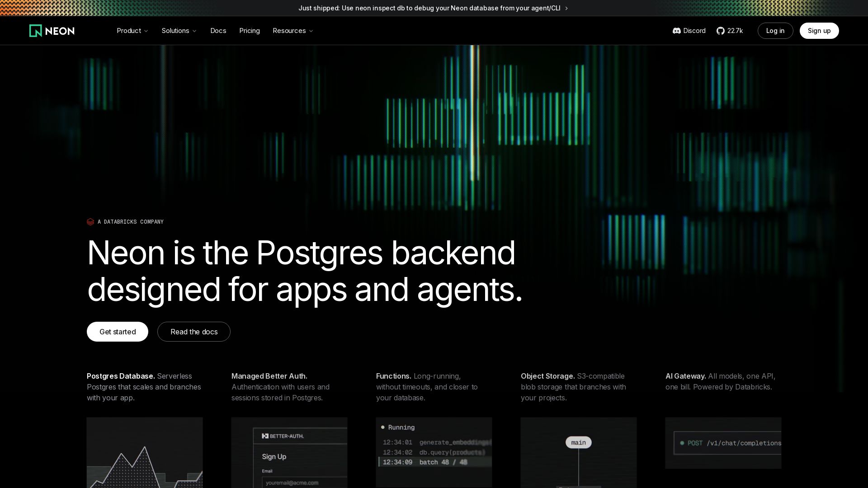
Task: Click the Sign up button
Action: click(819, 31)
